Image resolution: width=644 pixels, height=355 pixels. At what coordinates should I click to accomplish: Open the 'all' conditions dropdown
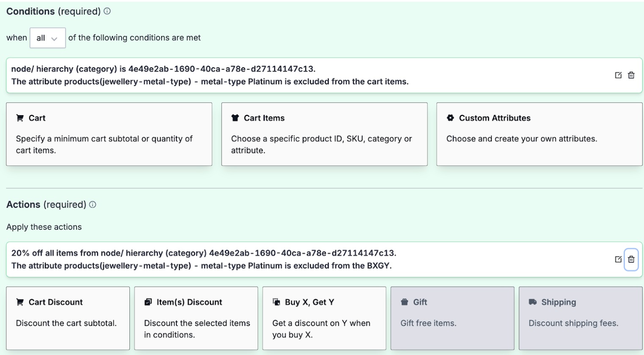click(x=47, y=38)
